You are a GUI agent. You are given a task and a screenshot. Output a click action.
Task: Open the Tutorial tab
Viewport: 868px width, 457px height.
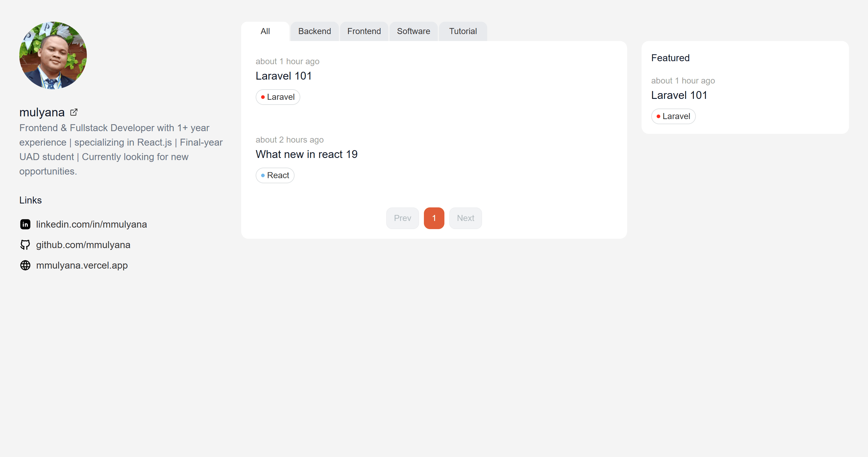(462, 31)
